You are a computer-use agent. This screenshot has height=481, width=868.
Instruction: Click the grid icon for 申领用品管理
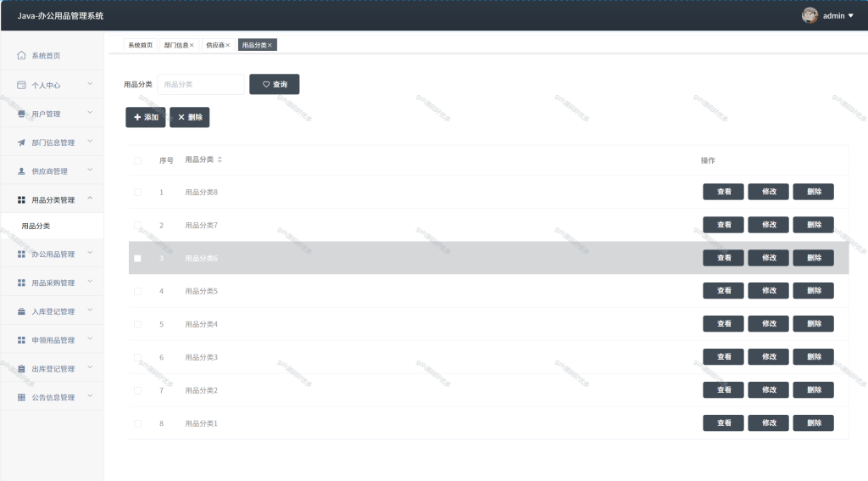(21, 339)
